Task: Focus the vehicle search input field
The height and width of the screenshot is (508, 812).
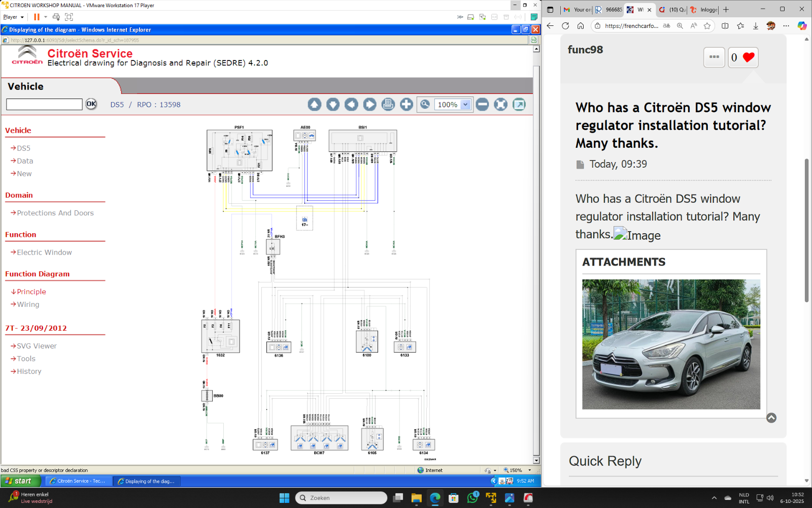Action: pyautogui.click(x=44, y=104)
